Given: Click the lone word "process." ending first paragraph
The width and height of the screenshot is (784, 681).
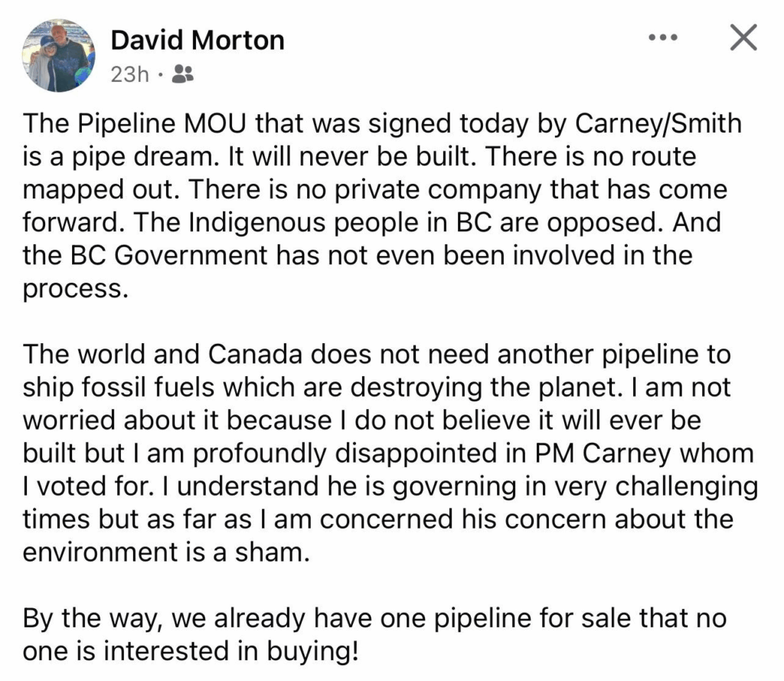Looking at the screenshot, I should click(x=73, y=289).
